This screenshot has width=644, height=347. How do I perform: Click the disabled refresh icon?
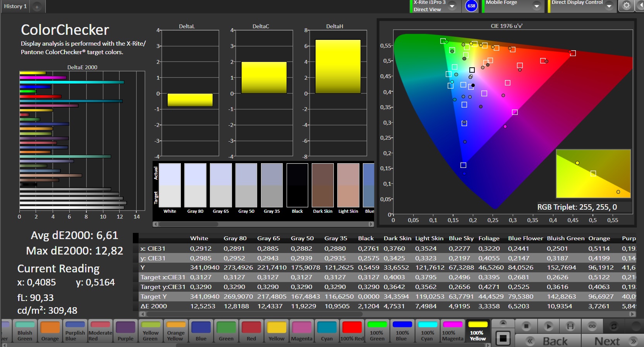[614, 326]
